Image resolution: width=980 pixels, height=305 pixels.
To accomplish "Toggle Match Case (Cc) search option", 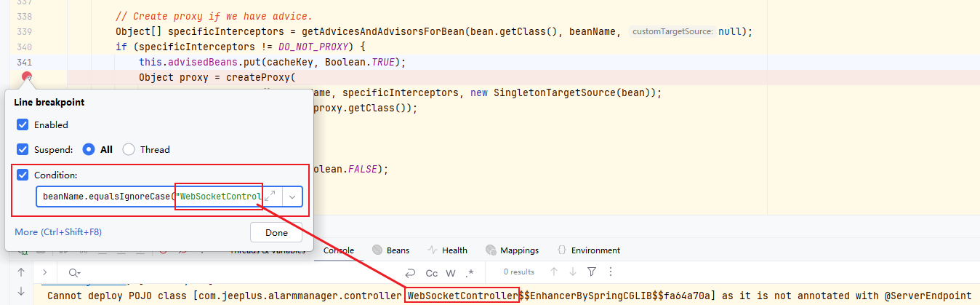I will (432, 272).
